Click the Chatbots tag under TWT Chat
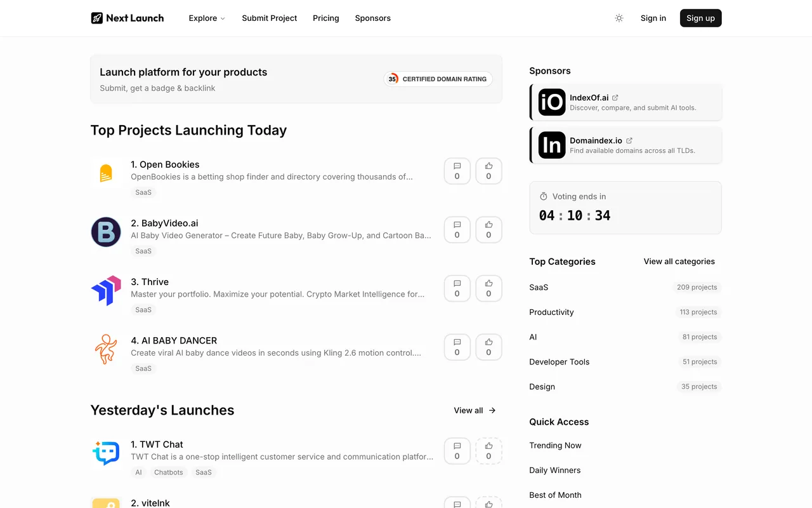The height and width of the screenshot is (508, 812). coord(169,472)
